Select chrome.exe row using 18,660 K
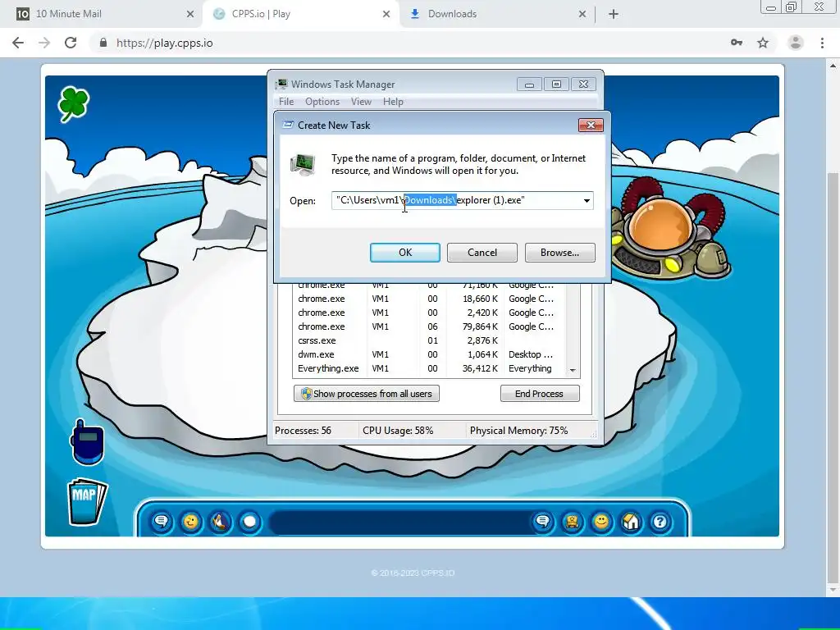Image resolution: width=840 pixels, height=630 pixels. click(428, 299)
